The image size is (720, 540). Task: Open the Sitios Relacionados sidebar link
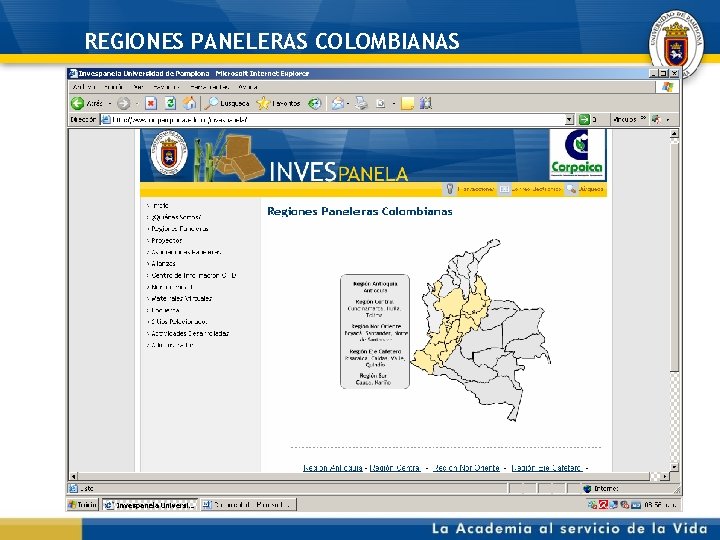[179, 322]
